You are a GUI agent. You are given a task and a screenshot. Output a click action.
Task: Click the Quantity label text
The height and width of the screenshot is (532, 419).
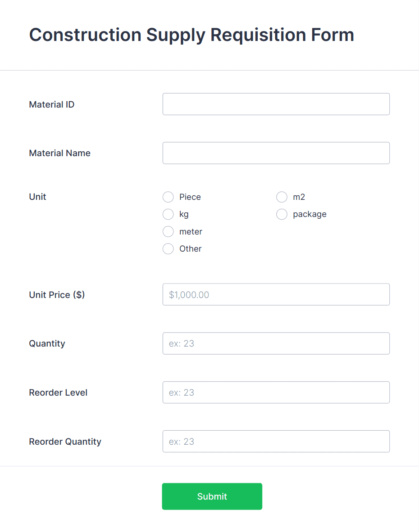[47, 343]
